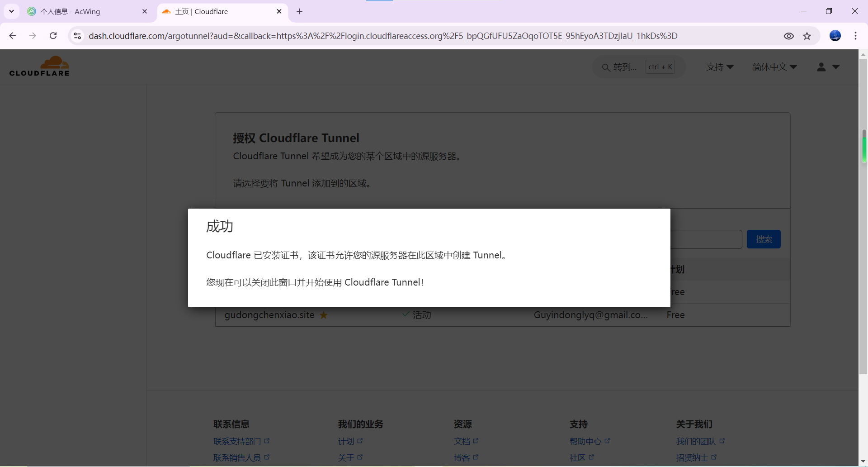Open the 联系销售人员 footer link
This screenshot has width=868, height=467.
click(x=241, y=457)
